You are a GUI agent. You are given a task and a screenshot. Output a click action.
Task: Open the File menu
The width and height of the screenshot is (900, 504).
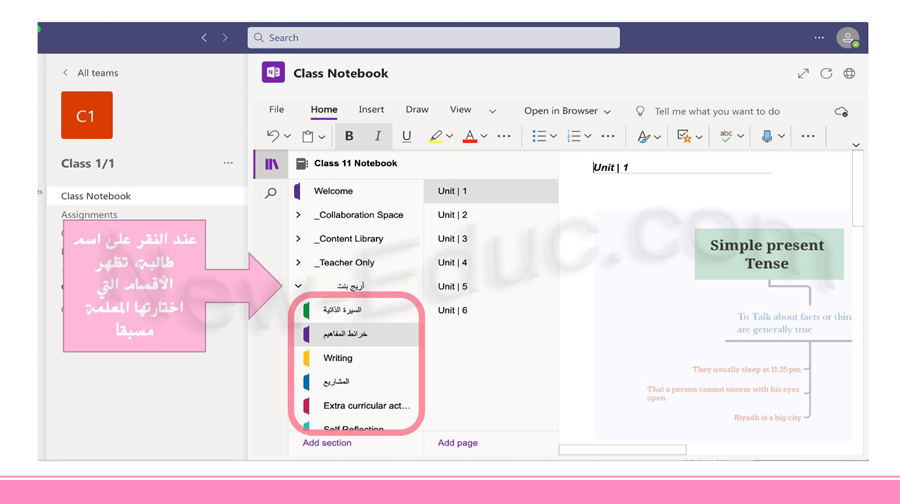pyautogui.click(x=277, y=109)
